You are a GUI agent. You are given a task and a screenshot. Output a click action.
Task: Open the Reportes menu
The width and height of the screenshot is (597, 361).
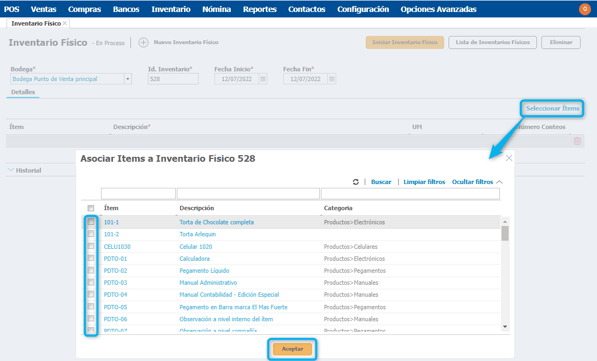point(260,9)
